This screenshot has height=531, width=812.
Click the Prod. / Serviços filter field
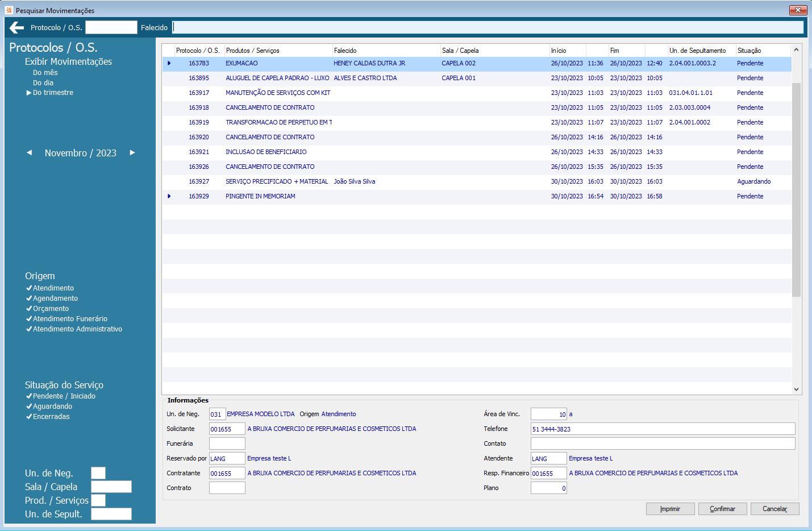98,500
